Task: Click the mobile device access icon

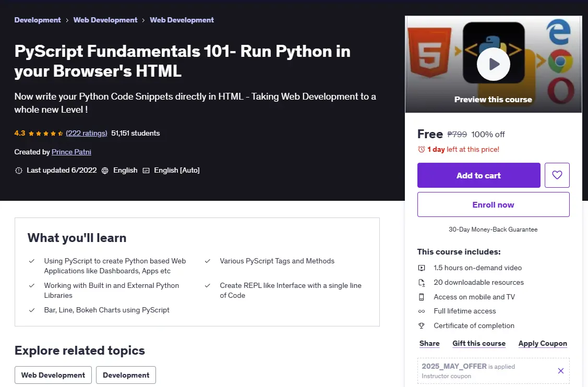Action: pyautogui.click(x=422, y=297)
